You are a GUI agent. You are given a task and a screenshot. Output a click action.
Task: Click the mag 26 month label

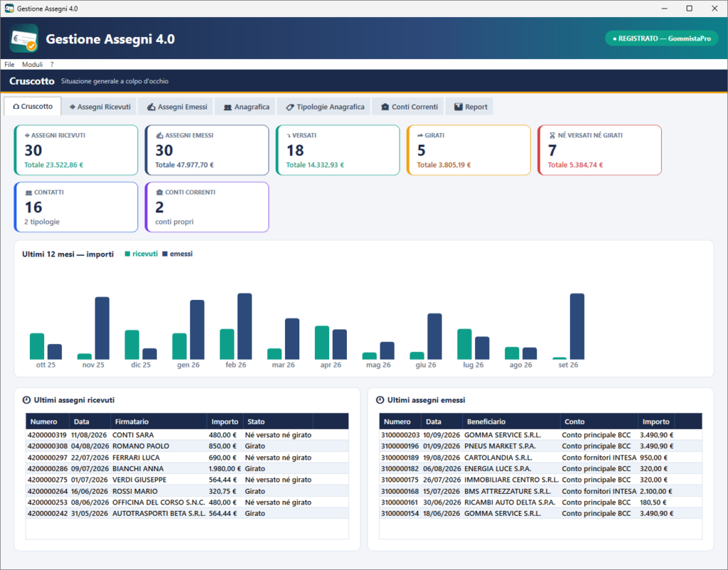coord(378,365)
